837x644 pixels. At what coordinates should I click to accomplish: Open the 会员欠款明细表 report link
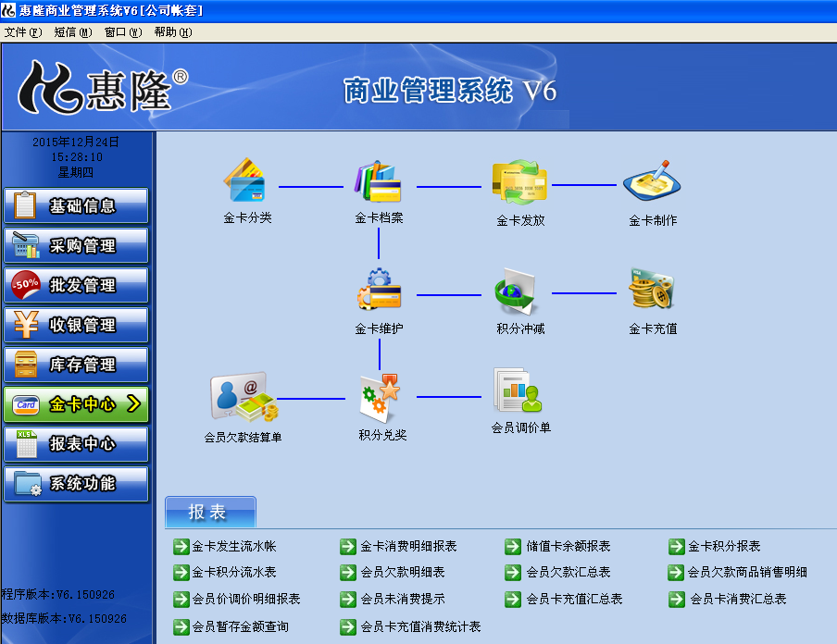point(403,573)
